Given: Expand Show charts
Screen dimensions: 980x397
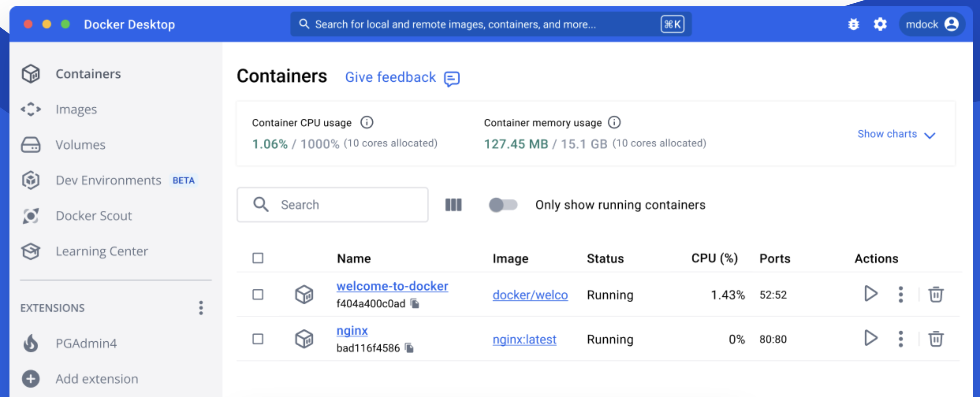Looking at the screenshot, I should tap(896, 134).
